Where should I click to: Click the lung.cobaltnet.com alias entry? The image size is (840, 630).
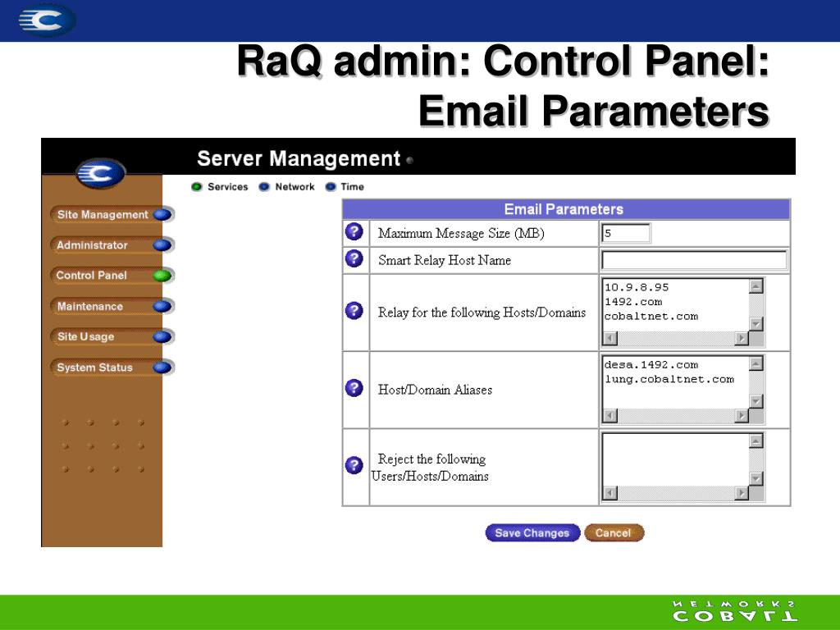tap(669, 379)
